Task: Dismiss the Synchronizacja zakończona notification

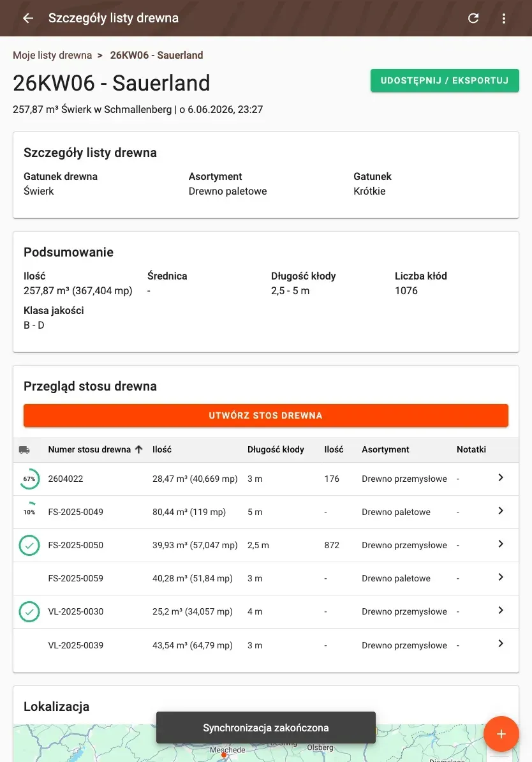Action: point(266,728)
